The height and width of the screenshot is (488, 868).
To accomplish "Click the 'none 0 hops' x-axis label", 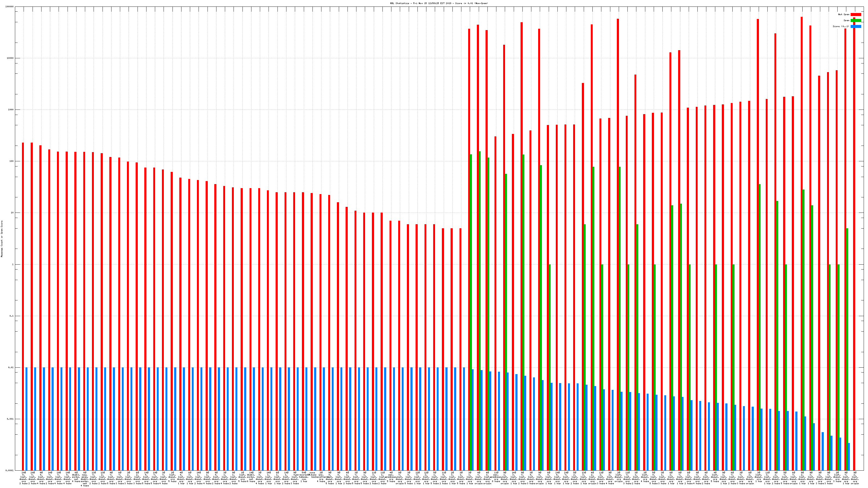I will (x=312, y=474).
